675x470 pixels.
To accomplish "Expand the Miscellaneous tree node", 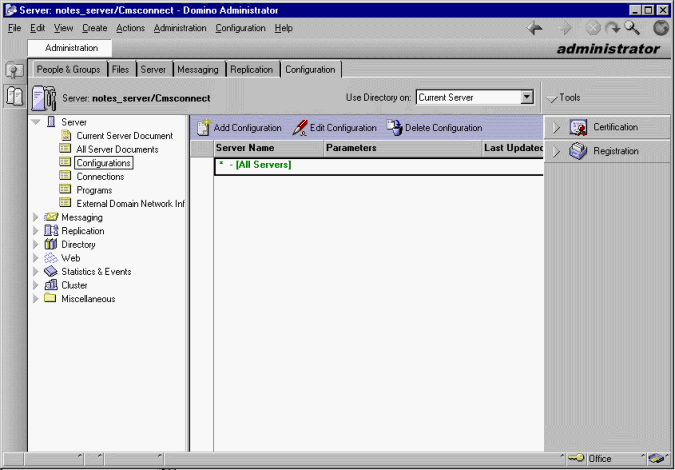I will point(36,299).
